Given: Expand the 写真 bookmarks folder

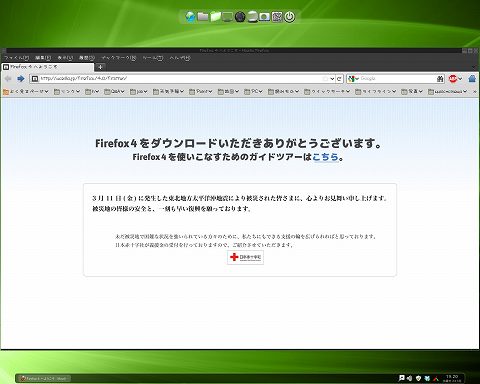Looking at the screenshot, I should click(412, 91).
